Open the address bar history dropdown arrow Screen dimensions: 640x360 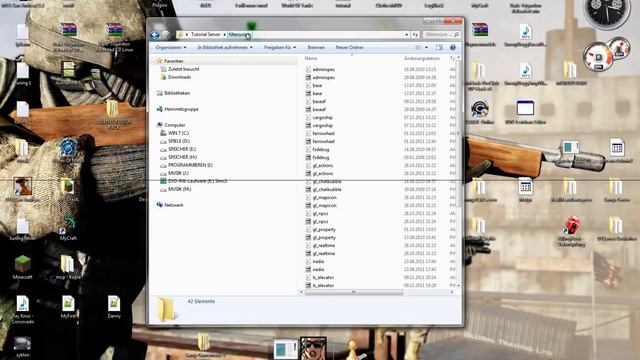point(407,35)
